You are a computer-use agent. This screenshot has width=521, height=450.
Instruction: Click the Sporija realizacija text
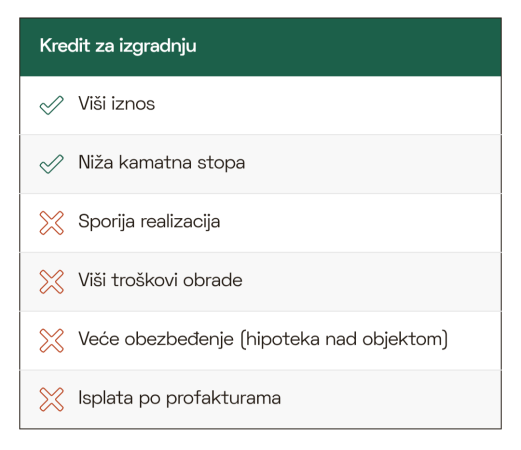pyautogui.click(x=149, y=222)
